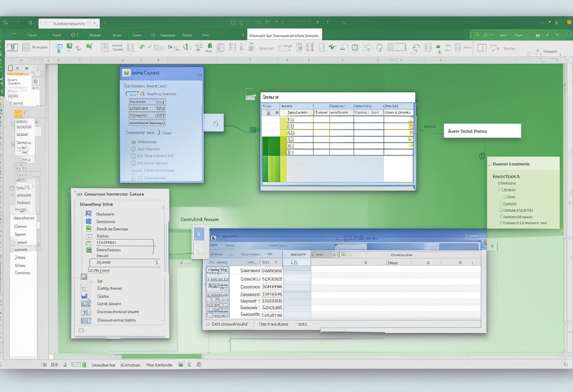
Task: Click the green icon in the blue dialog title bar
Action: [126, 73]
